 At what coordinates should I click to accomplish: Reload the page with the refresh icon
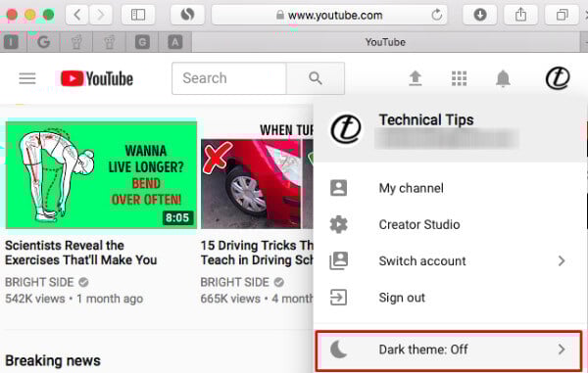(436, 15)
